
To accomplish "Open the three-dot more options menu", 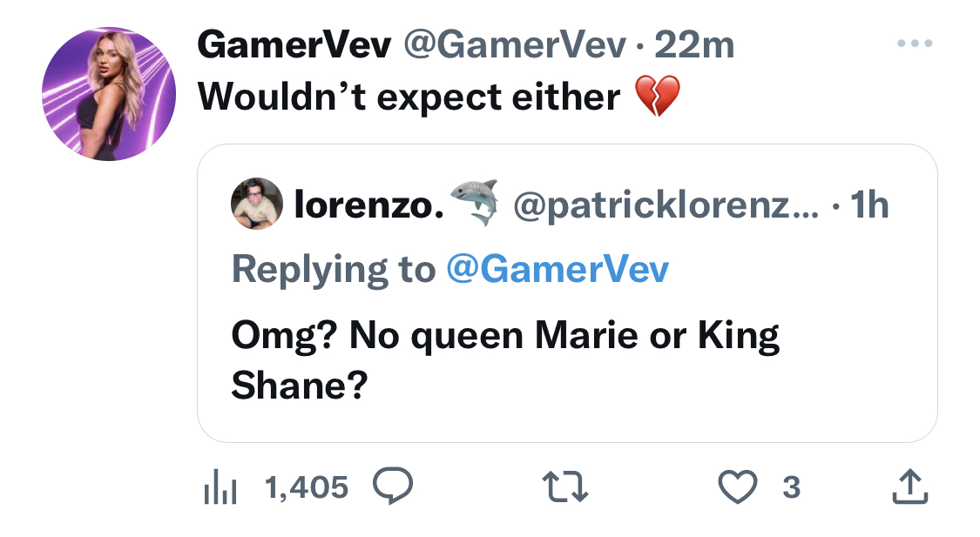I will (x=915, y=44).
